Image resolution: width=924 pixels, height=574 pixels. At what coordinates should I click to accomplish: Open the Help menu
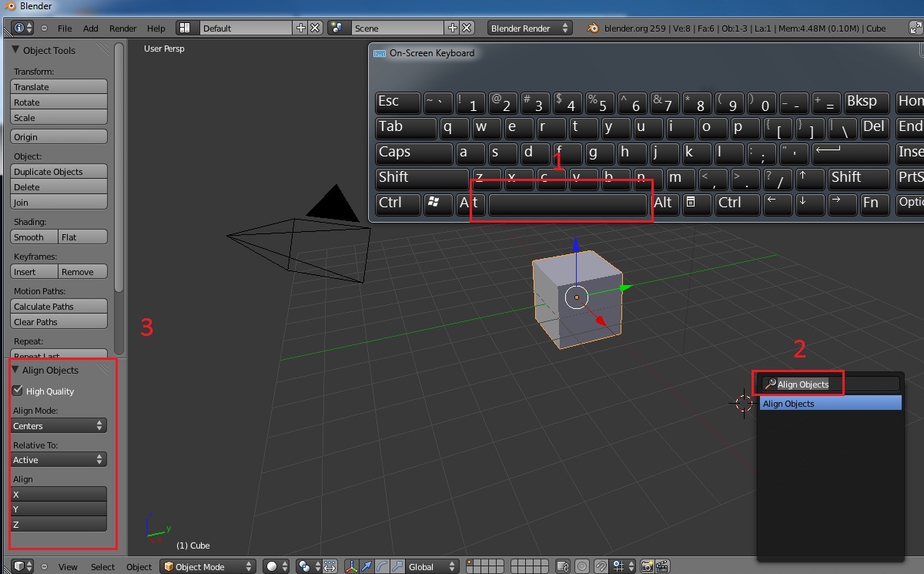156,28
